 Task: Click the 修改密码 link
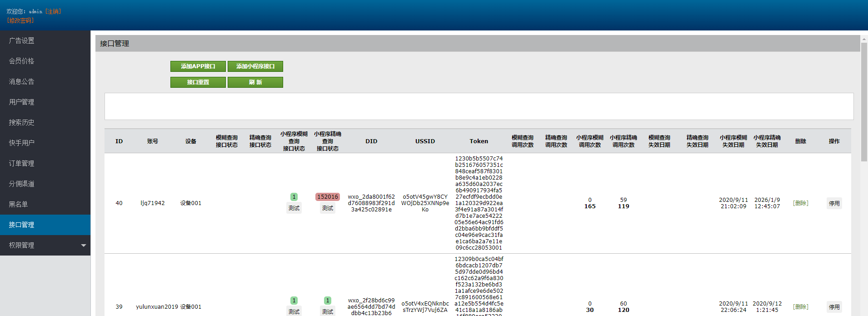coord(20,20)
